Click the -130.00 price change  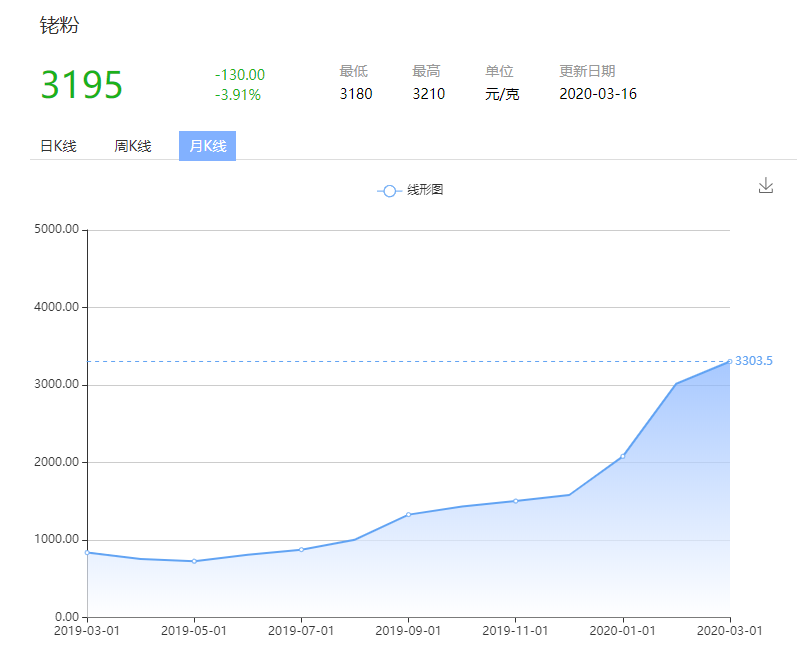[240, 75]
